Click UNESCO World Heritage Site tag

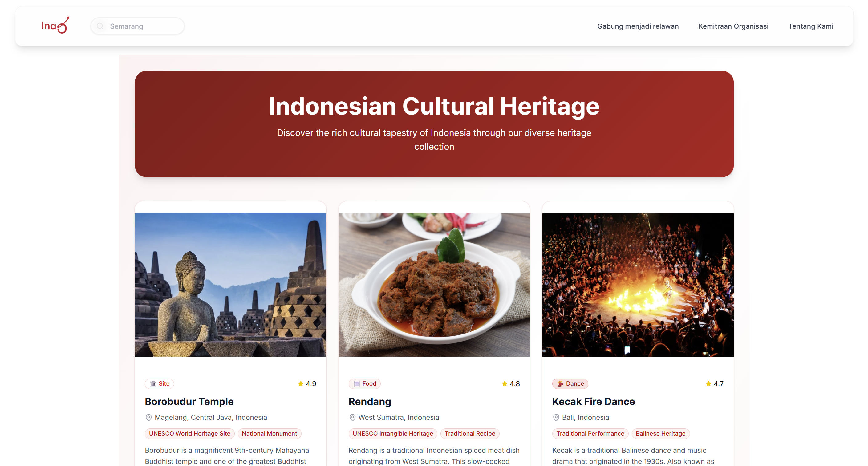click(x=189, y=433)
